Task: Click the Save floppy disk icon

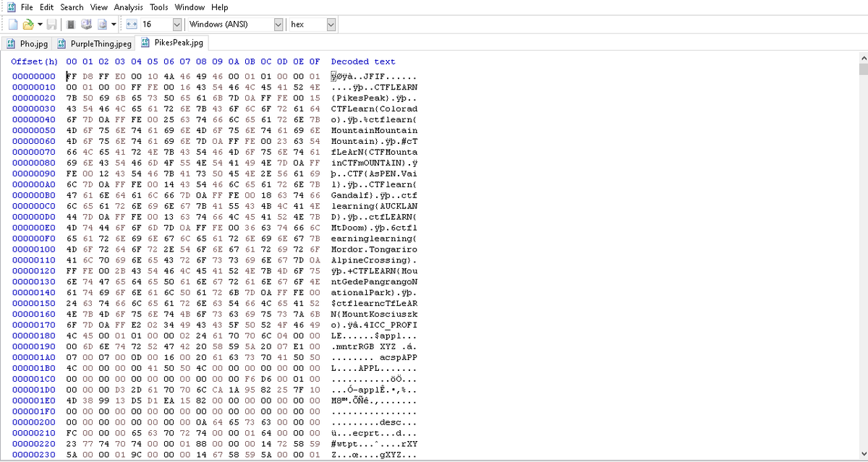Action: point(53,25)
